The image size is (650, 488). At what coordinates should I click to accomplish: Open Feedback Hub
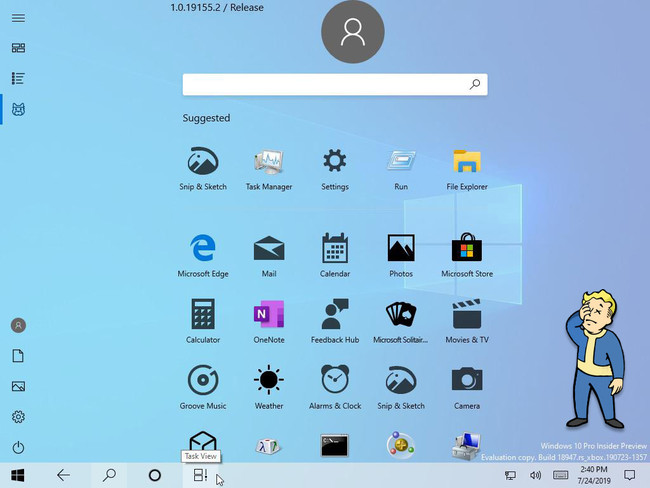point(335,321)
